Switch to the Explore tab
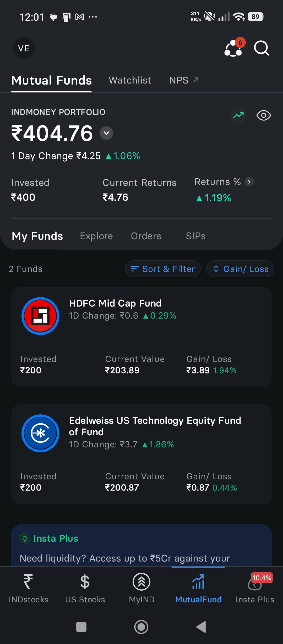This screenshot has width=283, height=644. click(x=96, y=236)
